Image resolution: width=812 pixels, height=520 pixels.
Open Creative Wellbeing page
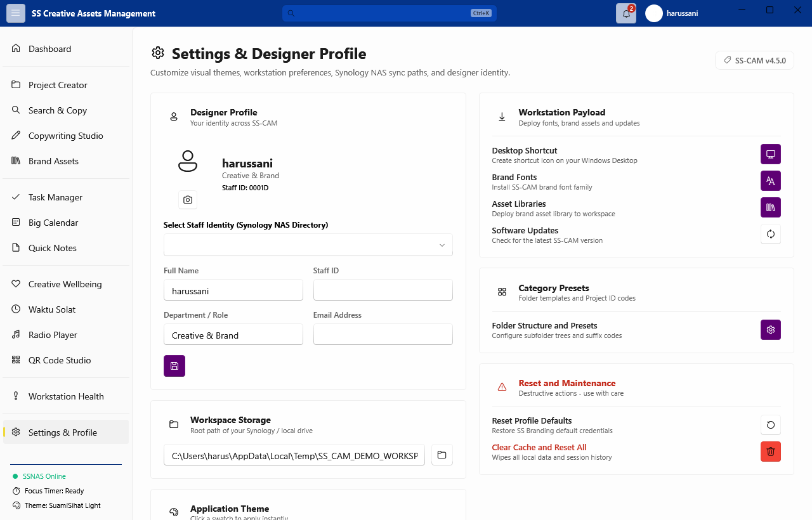[x=66, y=284]
